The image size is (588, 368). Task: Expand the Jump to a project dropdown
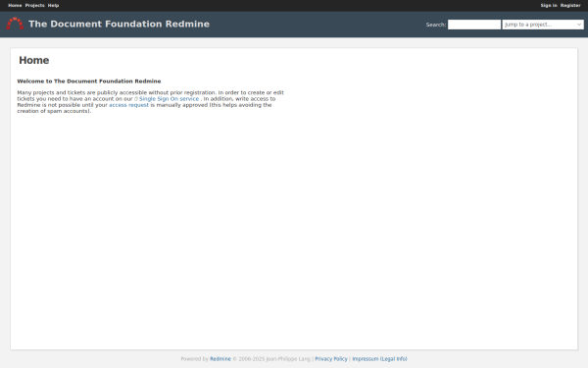pos(543,25)
